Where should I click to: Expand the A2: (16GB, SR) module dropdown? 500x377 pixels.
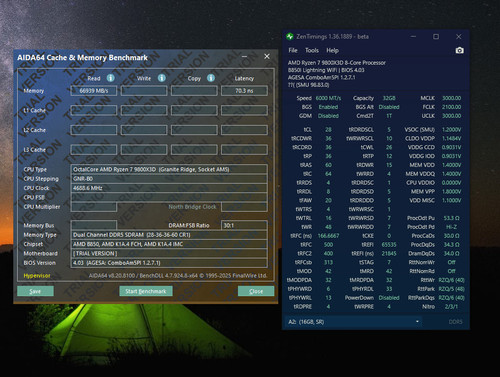click(x=354, y=322)
